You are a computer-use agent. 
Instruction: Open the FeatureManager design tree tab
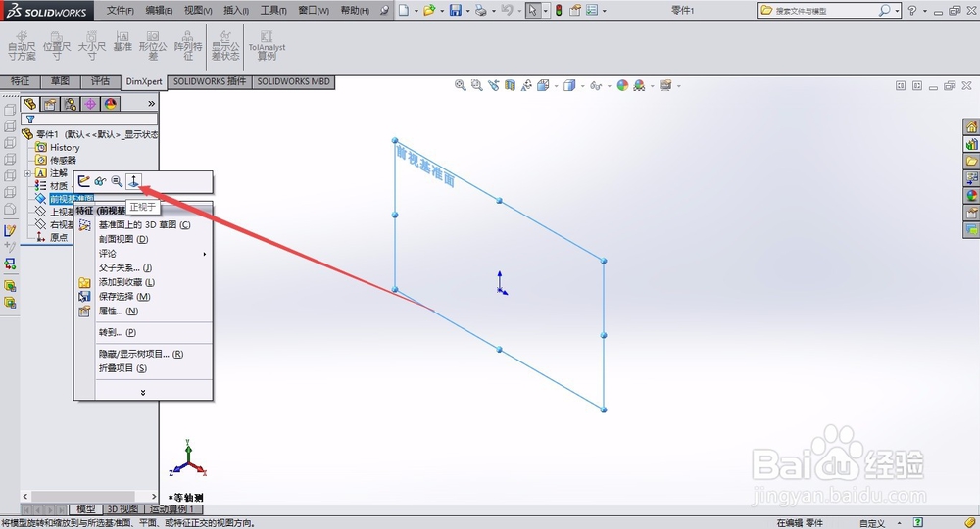tap(30, 104)
